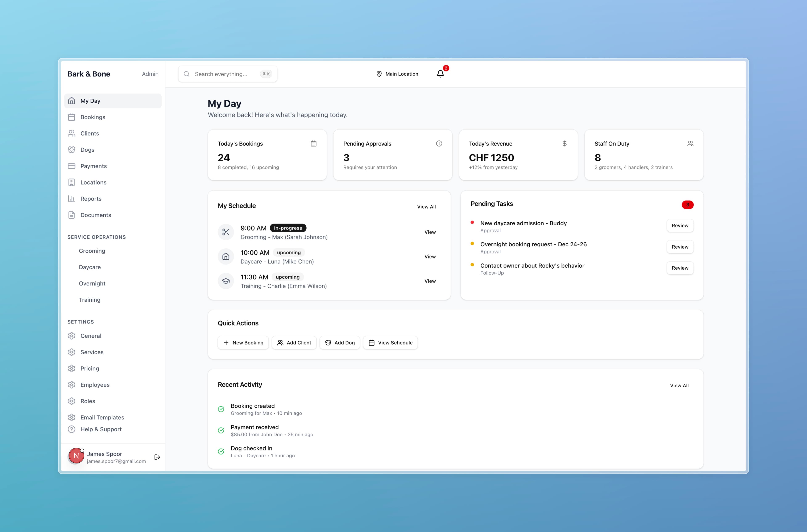Image resolution: width=807 pixels, height=532 pixels.
Task: Select Overnight under Service Operations
Action: click(92, 283)
